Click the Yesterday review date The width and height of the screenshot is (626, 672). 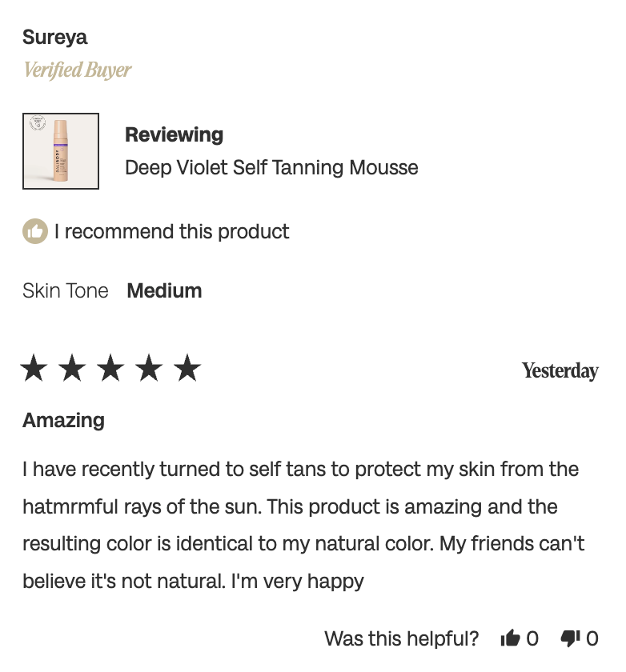click(560, 370)
